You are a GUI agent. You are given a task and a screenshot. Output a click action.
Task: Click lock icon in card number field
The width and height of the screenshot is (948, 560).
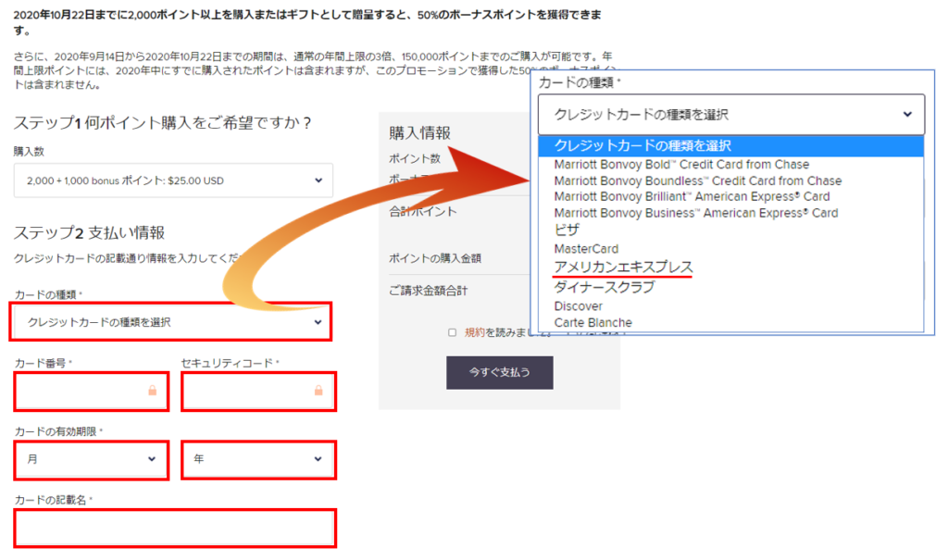tap(153, 391)
